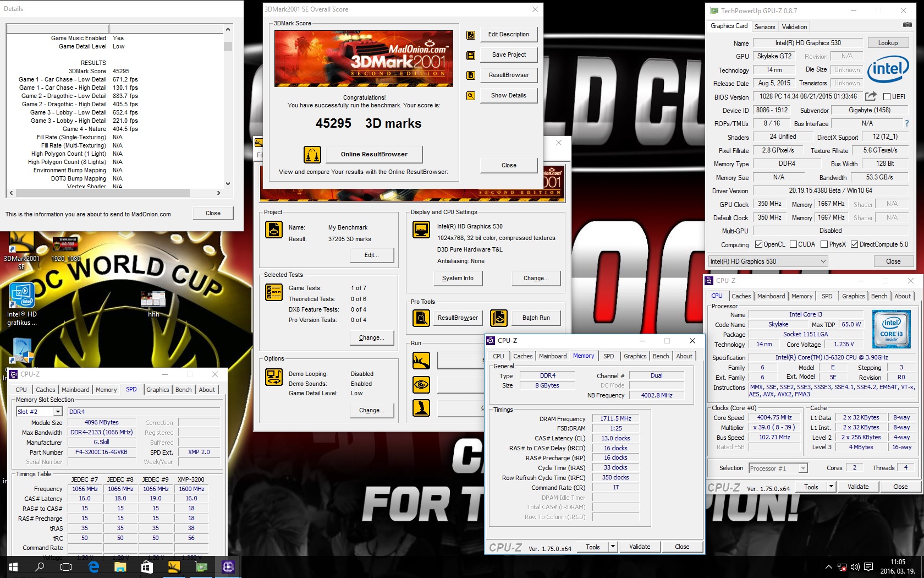Click the ResultBrowser icon beside ResultBrowser button

click(471, 75)
